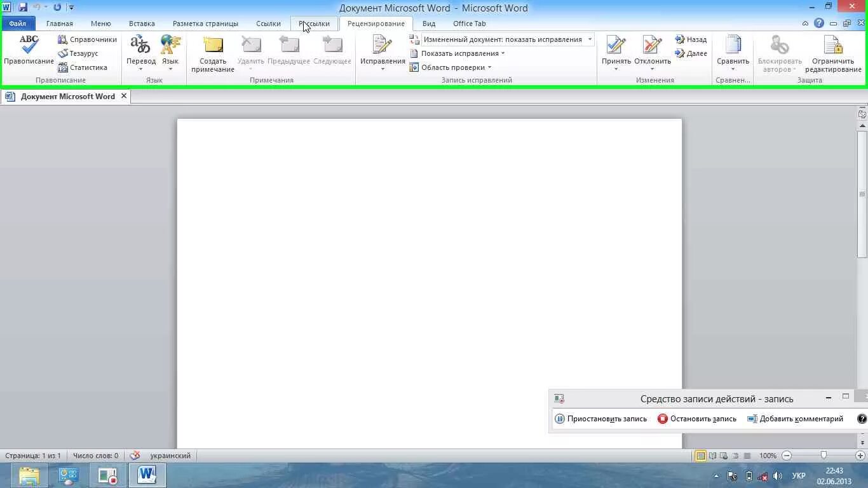
Task: Click the Word taskbar icon
Action: tap(147, 475)
